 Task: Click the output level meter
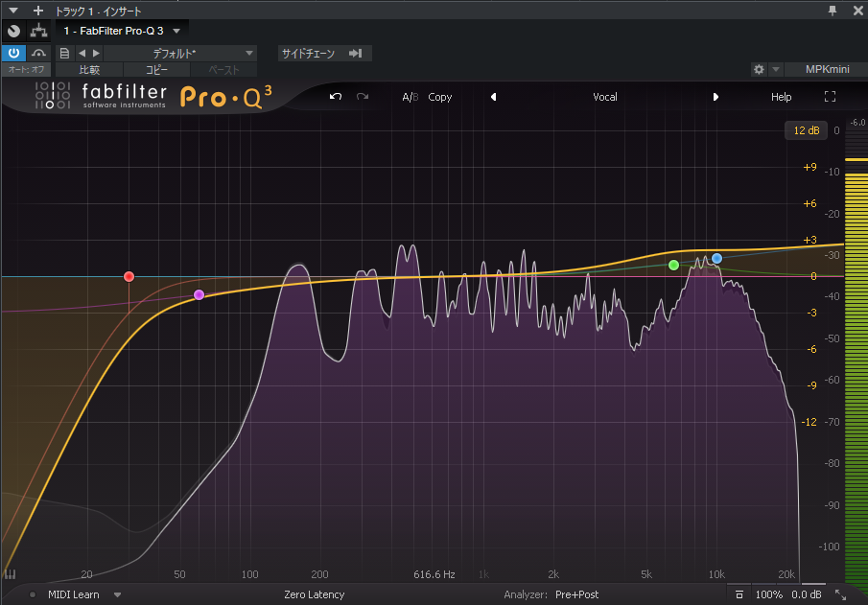tap(856, 360)
